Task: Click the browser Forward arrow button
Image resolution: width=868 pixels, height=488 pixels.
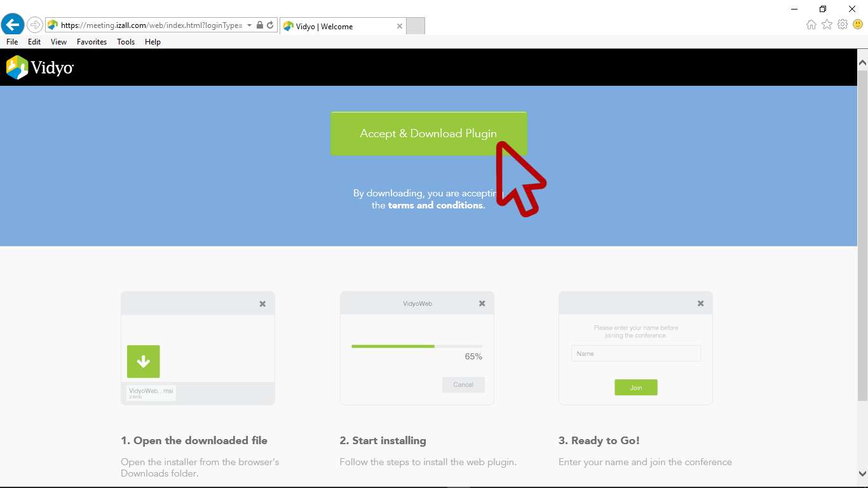Action: [34, 25]
